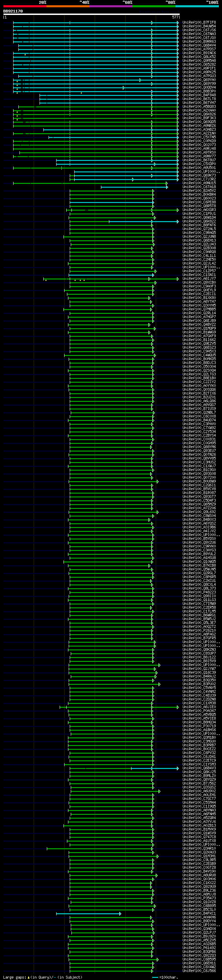Viewport: 222px width, 980px height.
Task: Click the orange ~40% identity legend segment
Action: click(x=68, y=6)
